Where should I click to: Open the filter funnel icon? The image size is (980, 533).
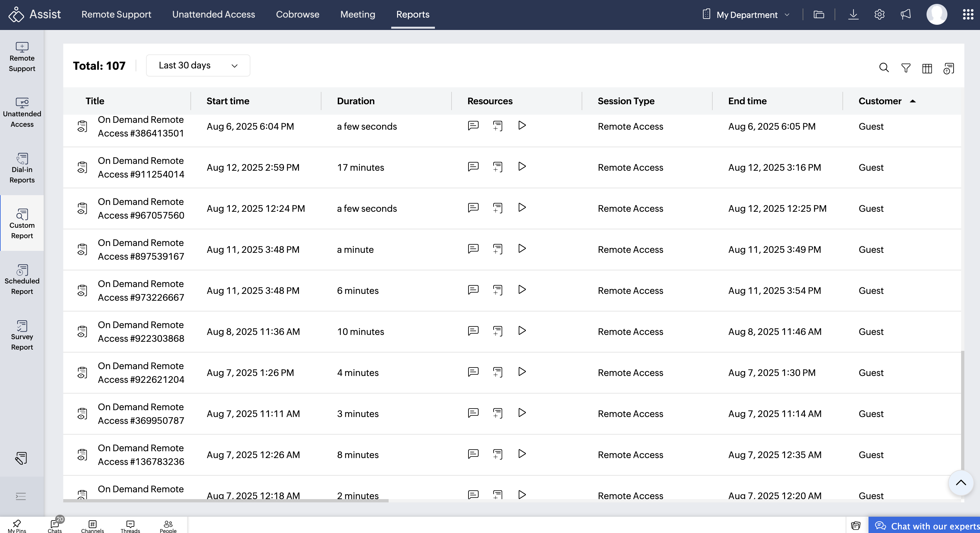906,68
